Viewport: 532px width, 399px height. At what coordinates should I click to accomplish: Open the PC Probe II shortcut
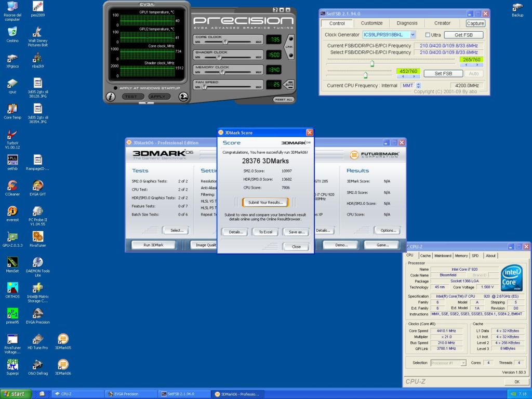[x=37, y=216]
